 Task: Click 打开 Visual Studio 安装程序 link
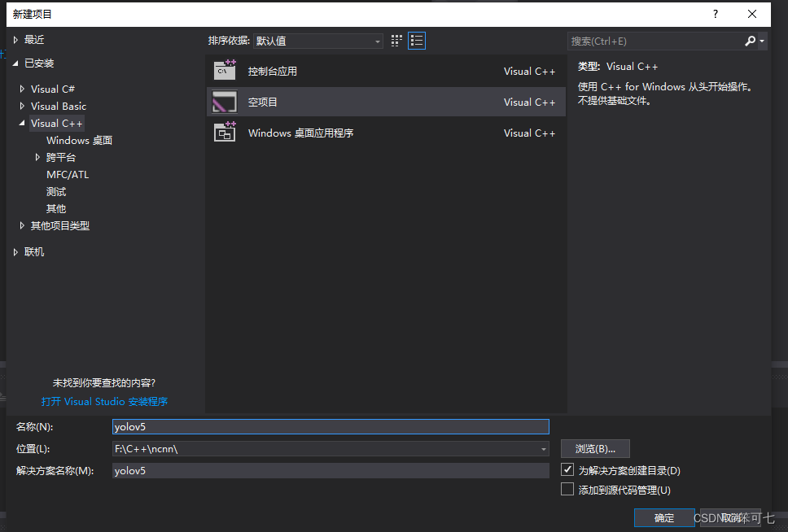coord(104,401)
